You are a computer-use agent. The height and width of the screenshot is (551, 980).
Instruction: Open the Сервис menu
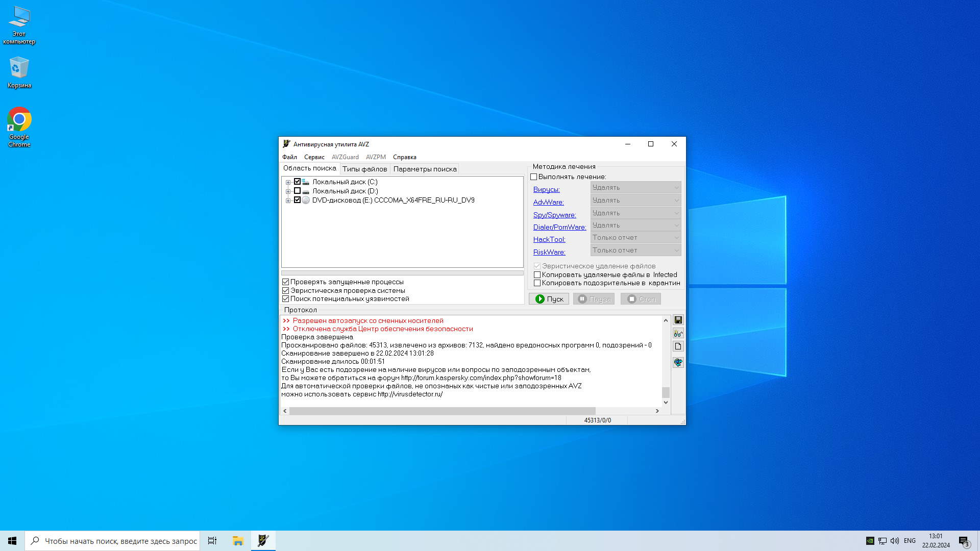tap(314, 157)
